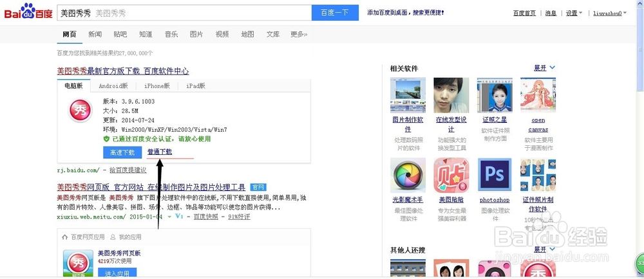Switch to the 图片 tab
Viewport: 644px width, 279px height.
tap(196, 35)
